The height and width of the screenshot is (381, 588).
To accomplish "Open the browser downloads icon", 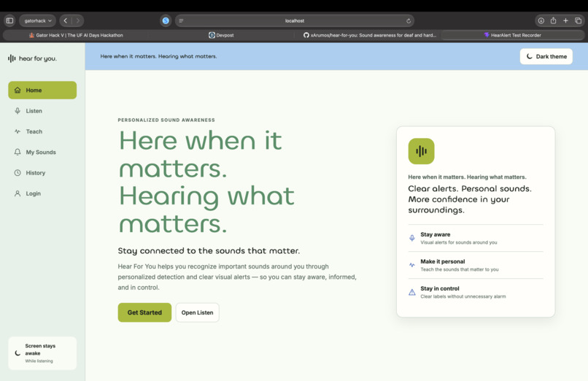I will point(541,20).
